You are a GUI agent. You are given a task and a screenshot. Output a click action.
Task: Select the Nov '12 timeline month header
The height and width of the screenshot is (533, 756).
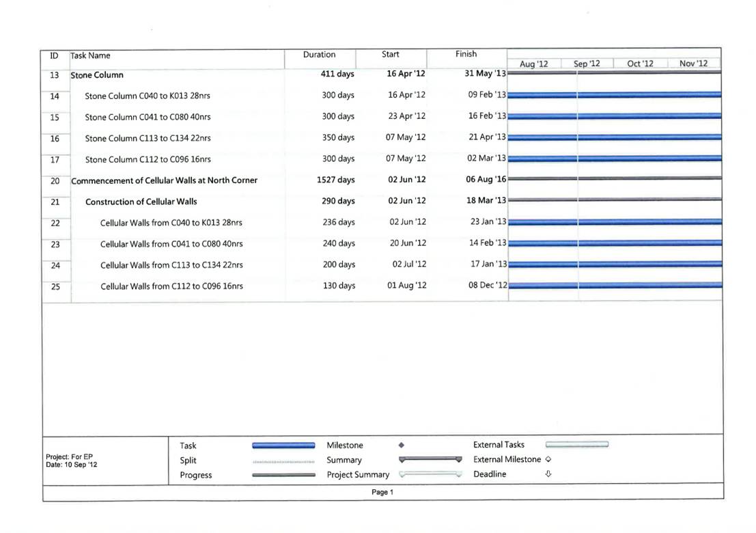pyautogui.click(x=693, y=63)
